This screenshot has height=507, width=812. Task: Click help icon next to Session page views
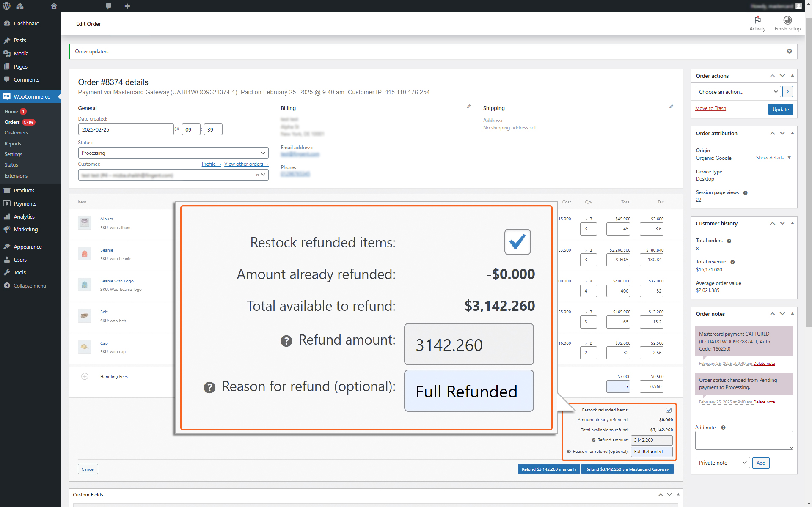point(745,193)
